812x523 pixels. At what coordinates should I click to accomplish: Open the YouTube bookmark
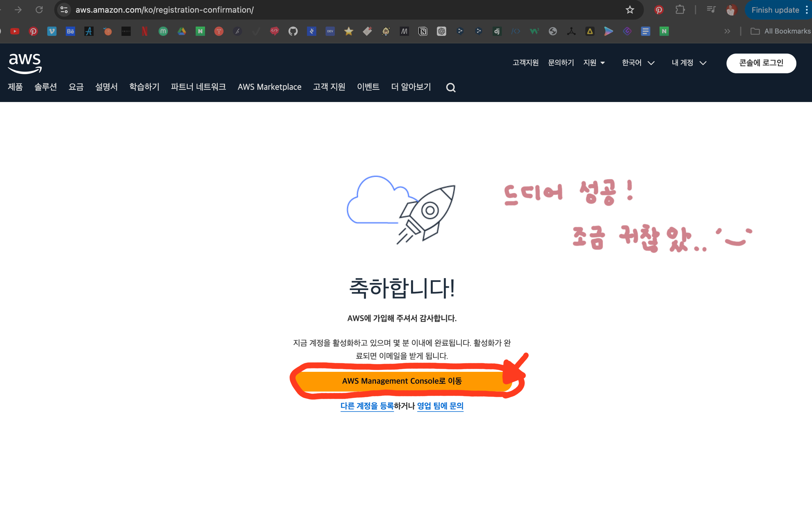[x=15, y=31]
